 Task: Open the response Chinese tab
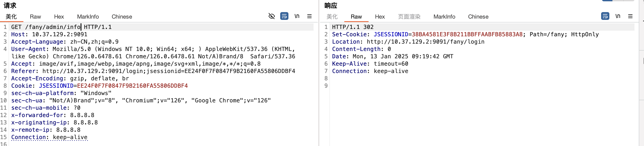478,17
